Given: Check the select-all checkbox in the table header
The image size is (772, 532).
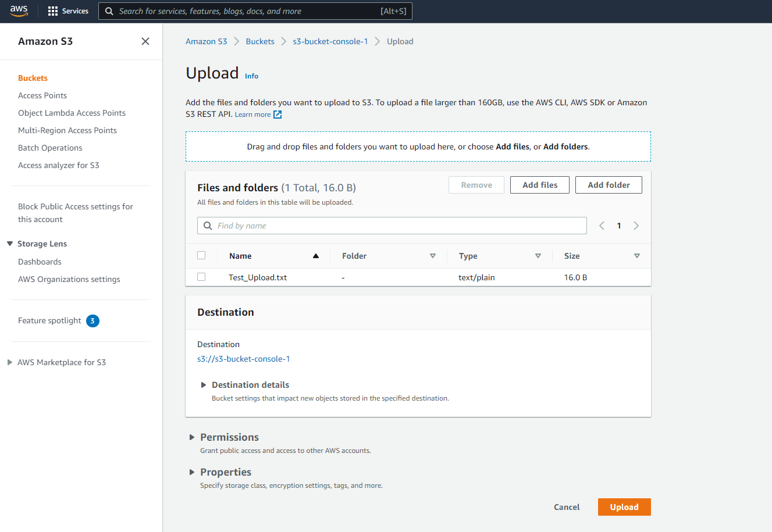Looking at the screenshot, I should click(201, 255).
